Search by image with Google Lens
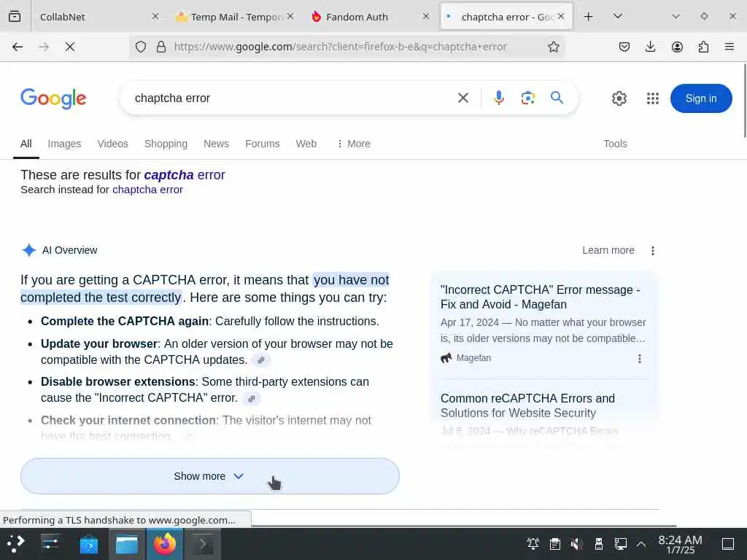 (528, 98)
